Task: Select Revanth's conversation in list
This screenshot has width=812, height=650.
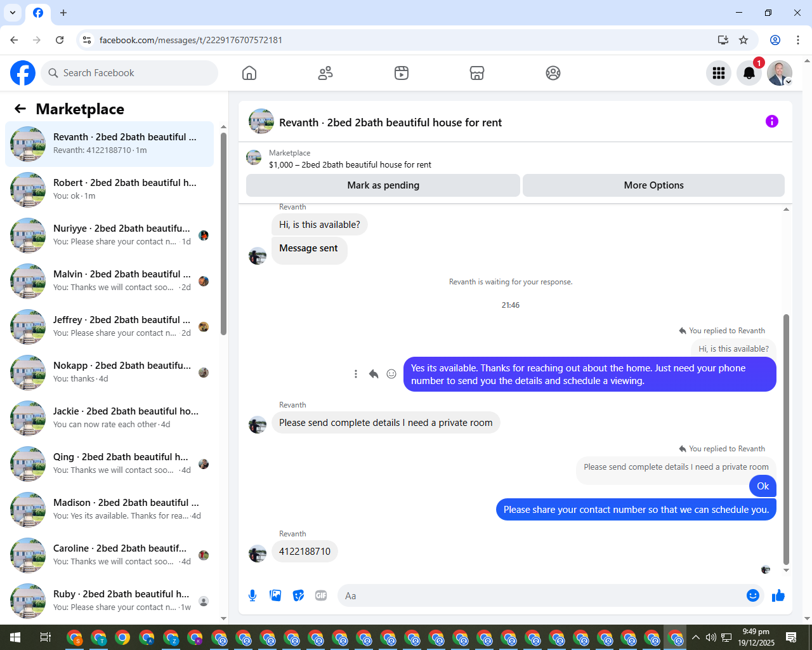Action: [x=109, y=143]
